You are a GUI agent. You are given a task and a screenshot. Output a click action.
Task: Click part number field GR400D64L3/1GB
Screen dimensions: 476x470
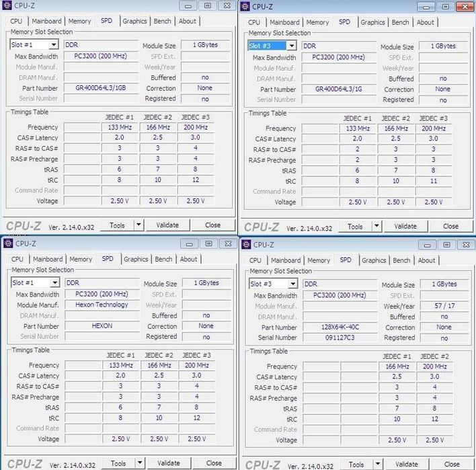101,88
